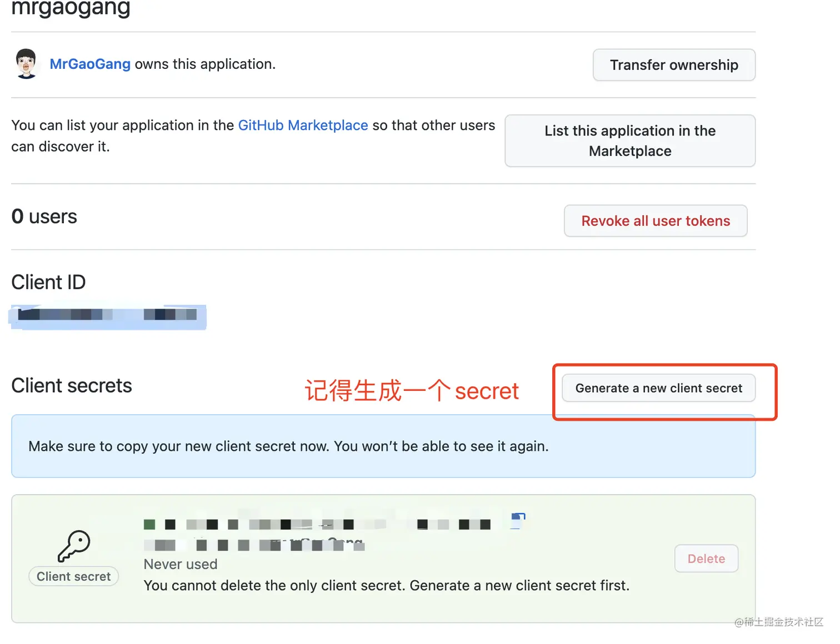Open the MrGaoGang profile link
This screenshot has width=840, height=644.
[x=90, y=64]
